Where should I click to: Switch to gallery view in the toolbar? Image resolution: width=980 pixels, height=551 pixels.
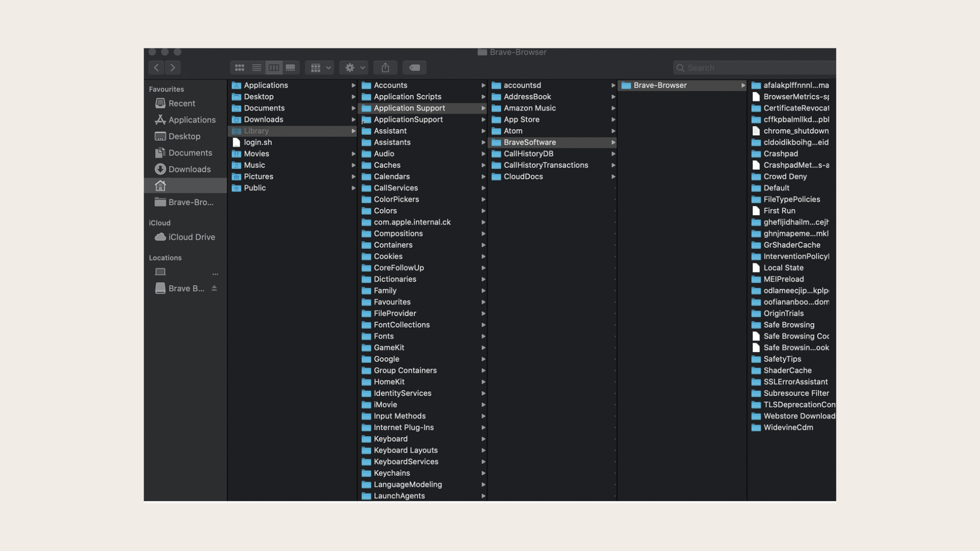290,67
